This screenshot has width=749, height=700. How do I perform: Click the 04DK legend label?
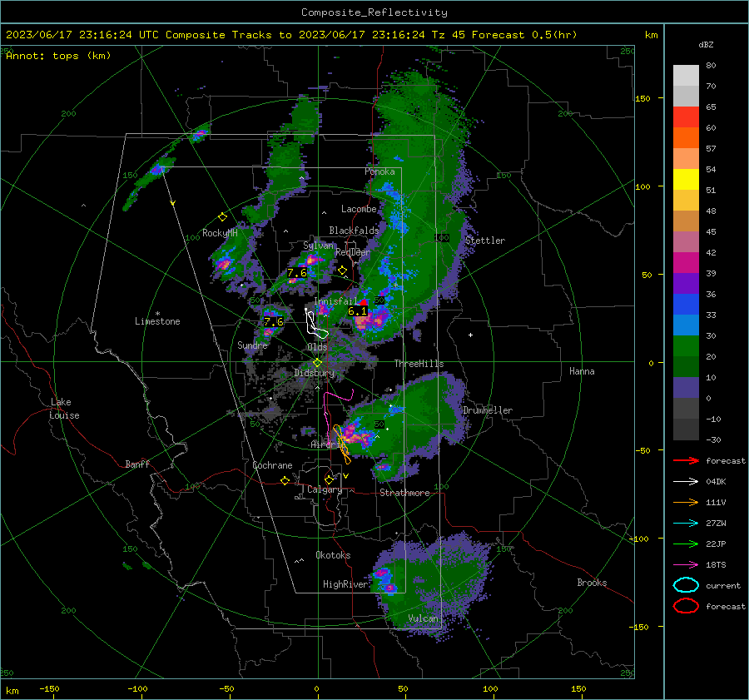[x=716, y=482]
